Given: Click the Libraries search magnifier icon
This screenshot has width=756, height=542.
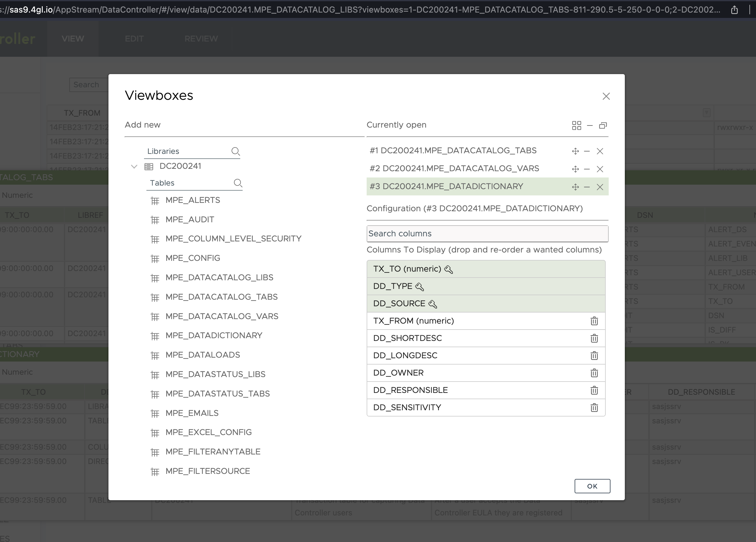Looking at the screenshot, I should click(x=235, y=151).
